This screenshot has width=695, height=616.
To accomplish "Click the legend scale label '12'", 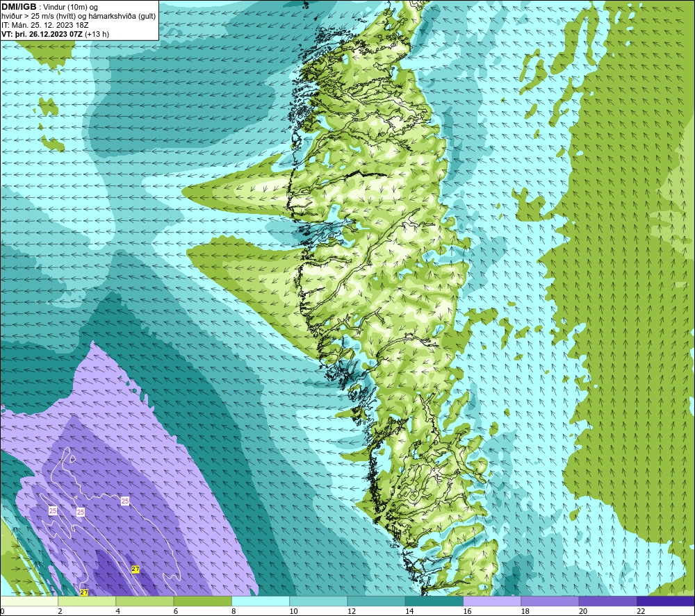I will coord(352,612).
